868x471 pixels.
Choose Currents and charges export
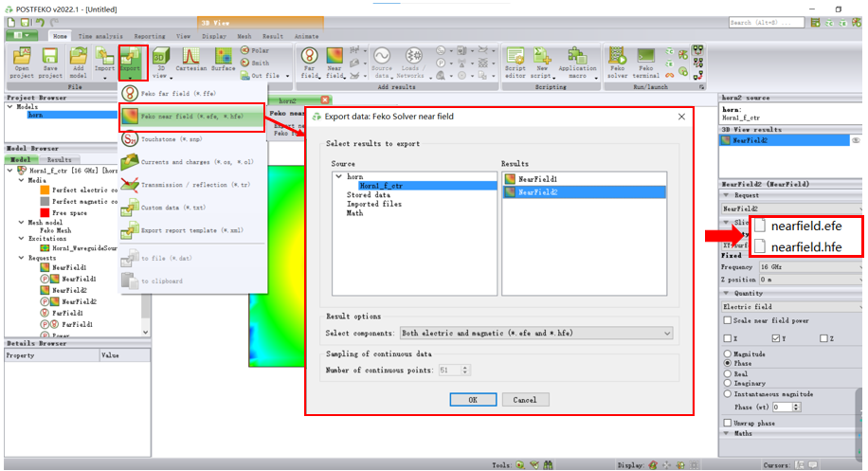coord(192,162)
